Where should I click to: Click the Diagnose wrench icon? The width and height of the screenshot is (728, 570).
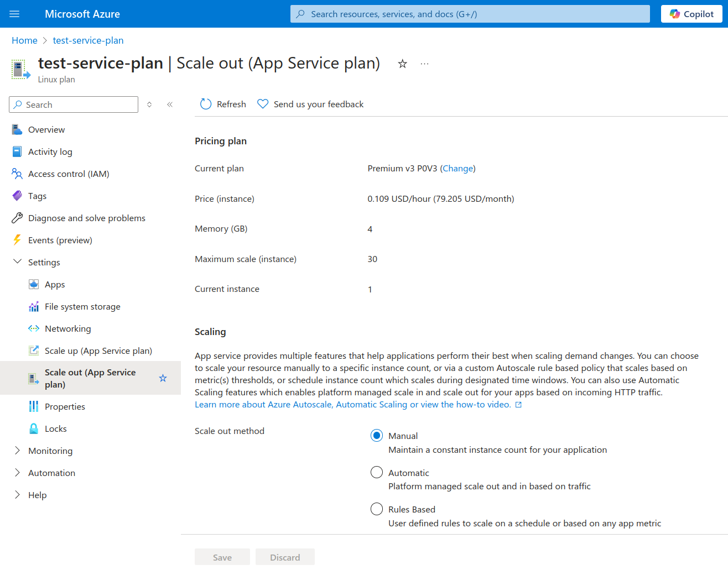[17, 218]
